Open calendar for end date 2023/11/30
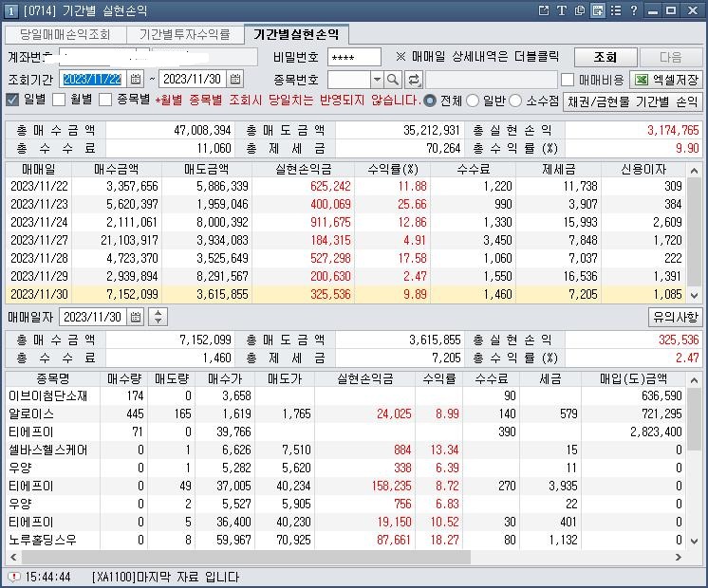 235,79
